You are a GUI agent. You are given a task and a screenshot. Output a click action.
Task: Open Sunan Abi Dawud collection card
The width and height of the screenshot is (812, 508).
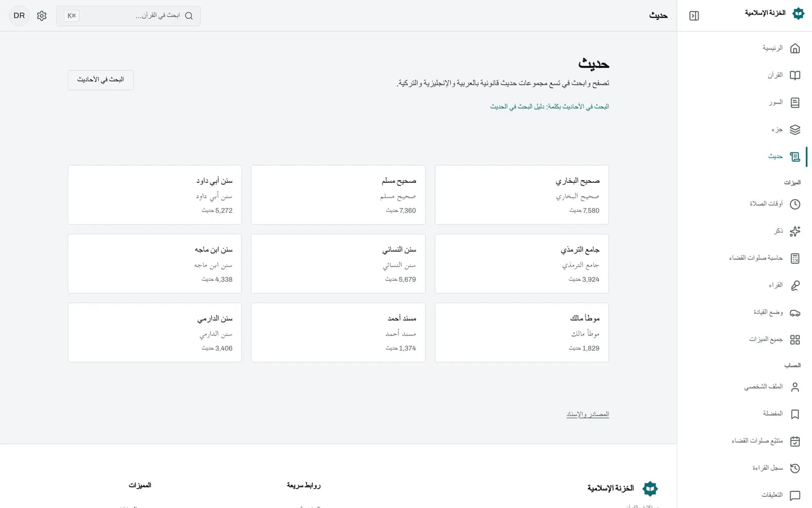point(155,195)
